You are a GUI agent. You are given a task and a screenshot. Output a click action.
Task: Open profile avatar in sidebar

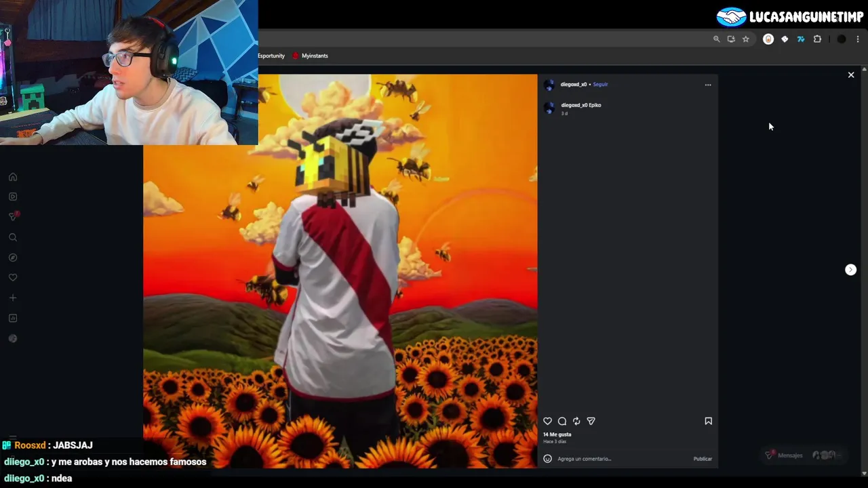[13, 338]
